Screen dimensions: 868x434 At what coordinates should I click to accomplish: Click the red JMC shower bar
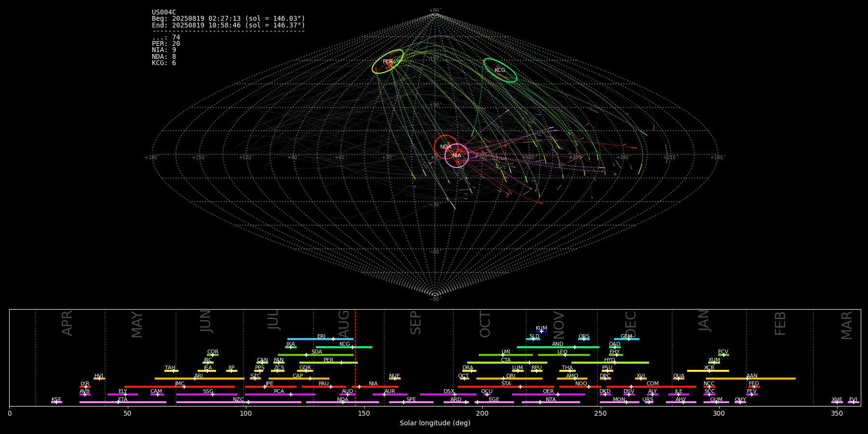pyautogui.click(x=180, y=387)
